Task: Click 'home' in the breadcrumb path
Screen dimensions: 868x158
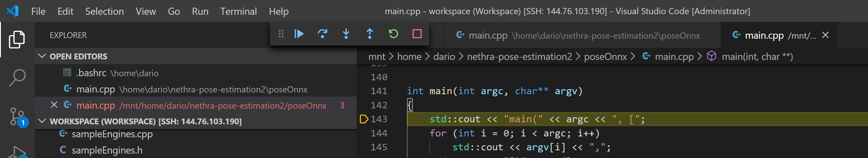Action: (x=409, y=56)
